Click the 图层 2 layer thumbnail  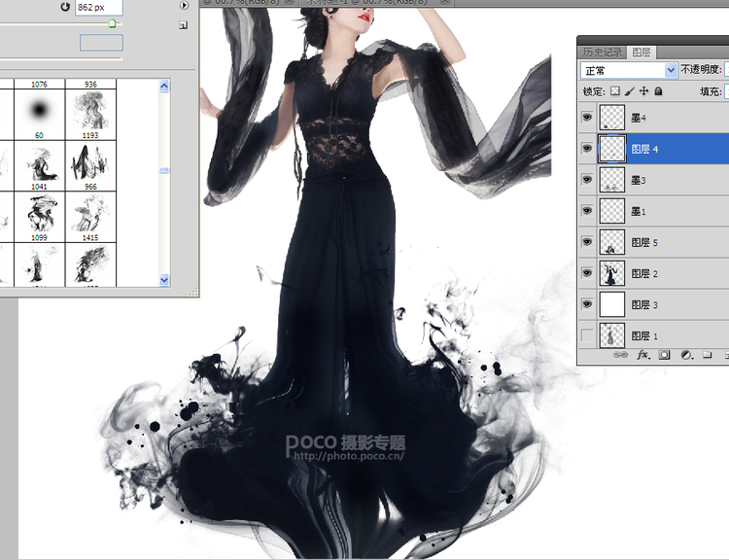[x=611, y=273]
